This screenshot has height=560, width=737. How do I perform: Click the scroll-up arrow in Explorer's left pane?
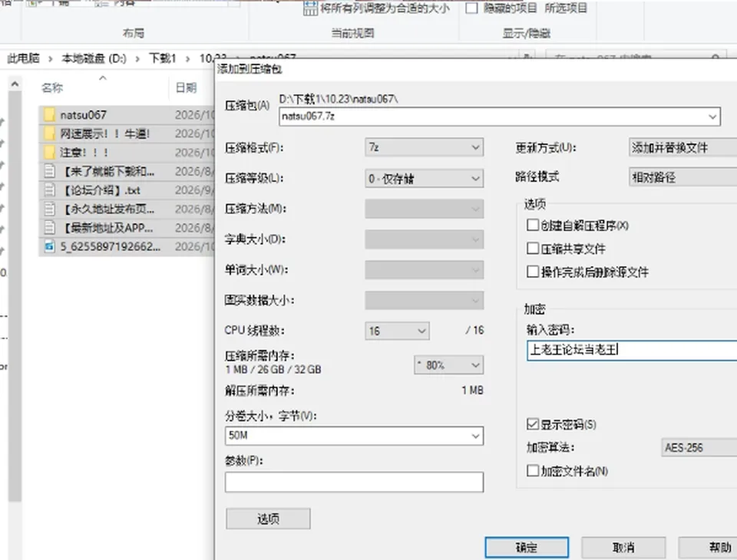click(15, 84)
